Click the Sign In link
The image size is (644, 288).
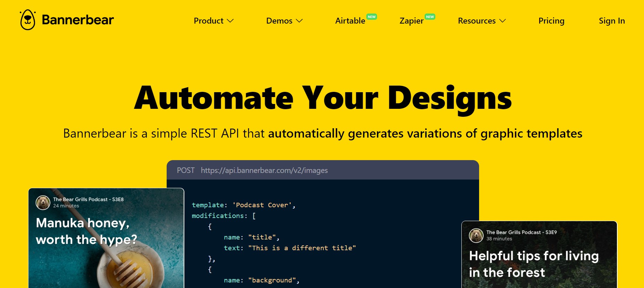pyautogui.click(x=612, y=21)
